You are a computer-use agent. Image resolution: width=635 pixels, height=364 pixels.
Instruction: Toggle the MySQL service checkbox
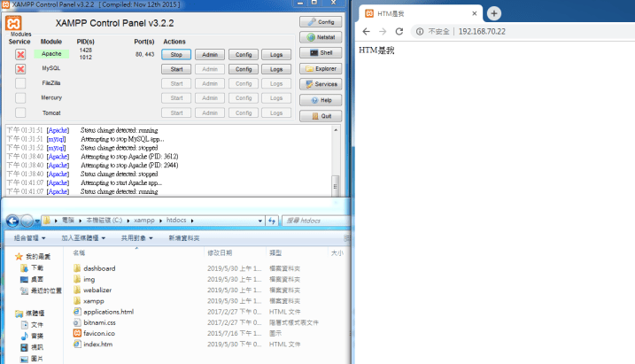coord(20,69)
